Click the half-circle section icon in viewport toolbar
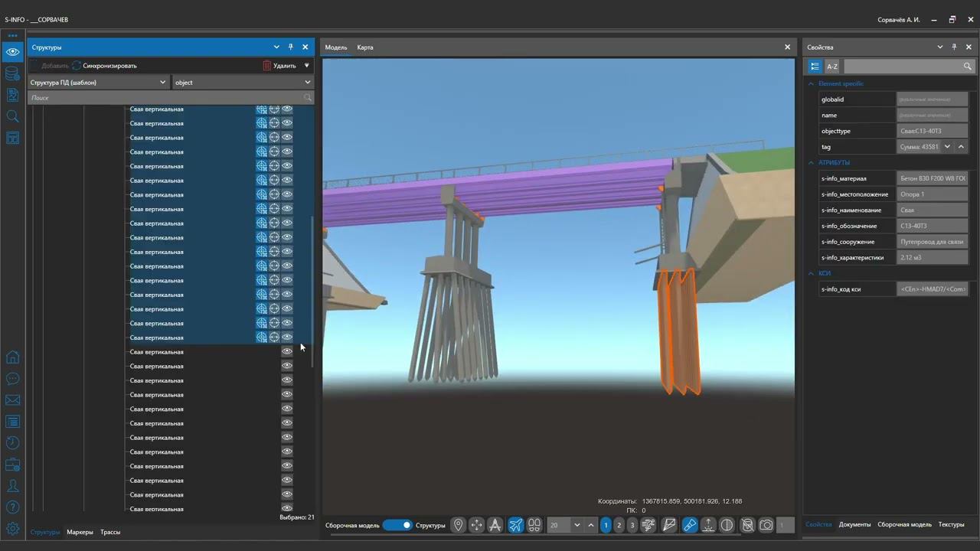 coord(727,525)
